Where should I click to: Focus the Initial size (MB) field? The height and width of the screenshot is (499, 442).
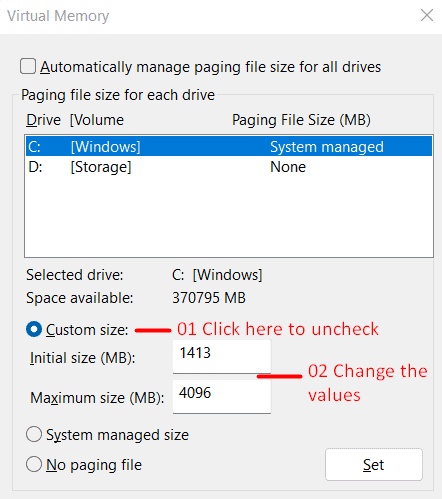click(x=222, y=357)
